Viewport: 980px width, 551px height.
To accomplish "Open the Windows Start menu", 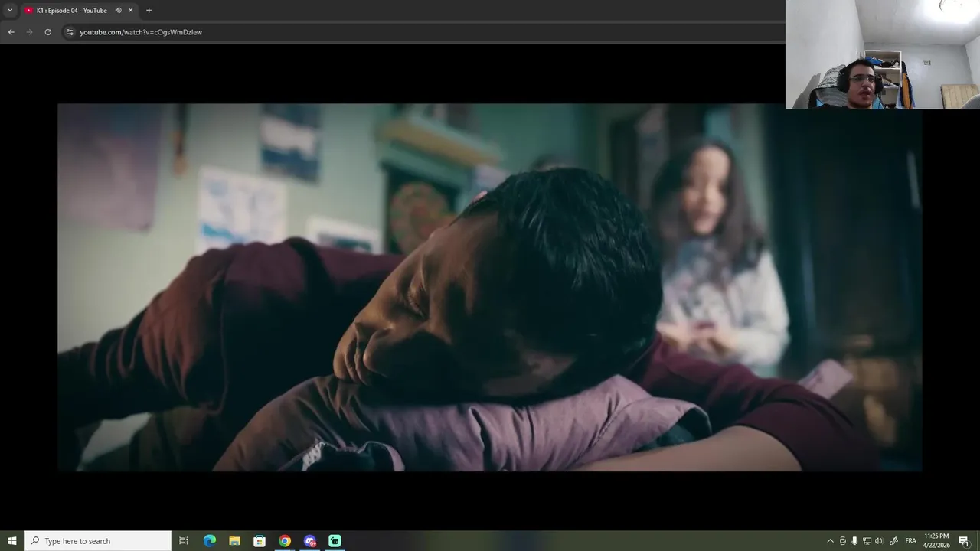I will pos(12,541).
